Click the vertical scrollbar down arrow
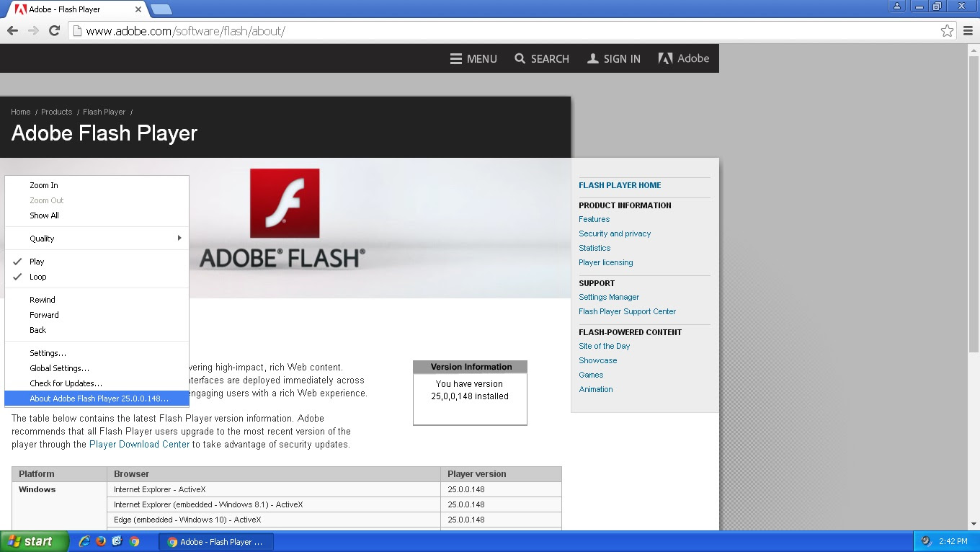Image resolution: width=980 pixels, height=552 pixels. 974,525
